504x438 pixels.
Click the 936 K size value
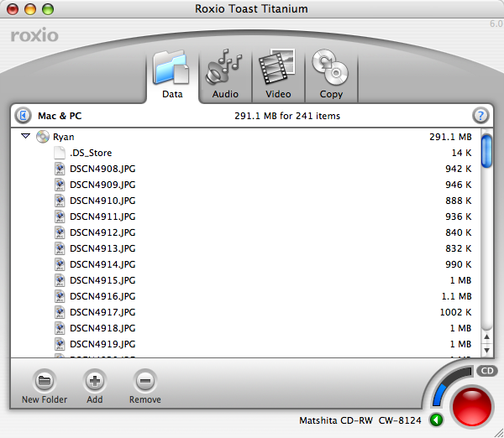coord(458,216)
